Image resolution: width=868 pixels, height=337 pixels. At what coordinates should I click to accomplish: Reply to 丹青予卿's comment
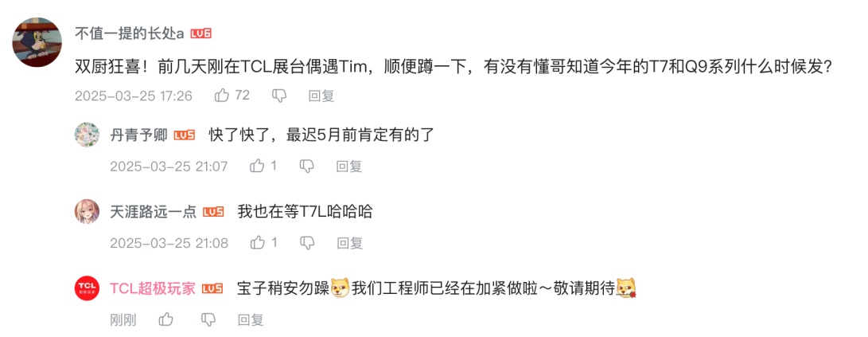[x=349, y=166]
